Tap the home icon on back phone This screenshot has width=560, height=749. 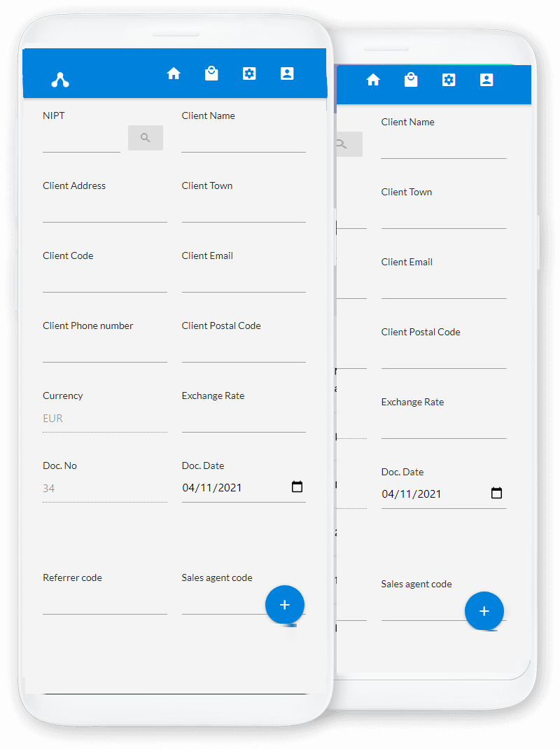(373, 80)
